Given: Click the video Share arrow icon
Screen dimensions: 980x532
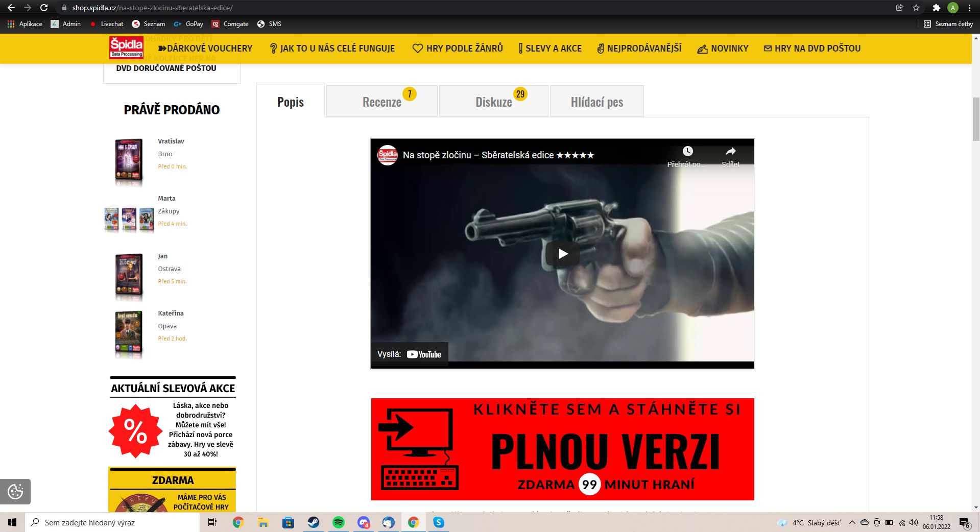Looking at the screenshot, I should (x=730, y=152).
